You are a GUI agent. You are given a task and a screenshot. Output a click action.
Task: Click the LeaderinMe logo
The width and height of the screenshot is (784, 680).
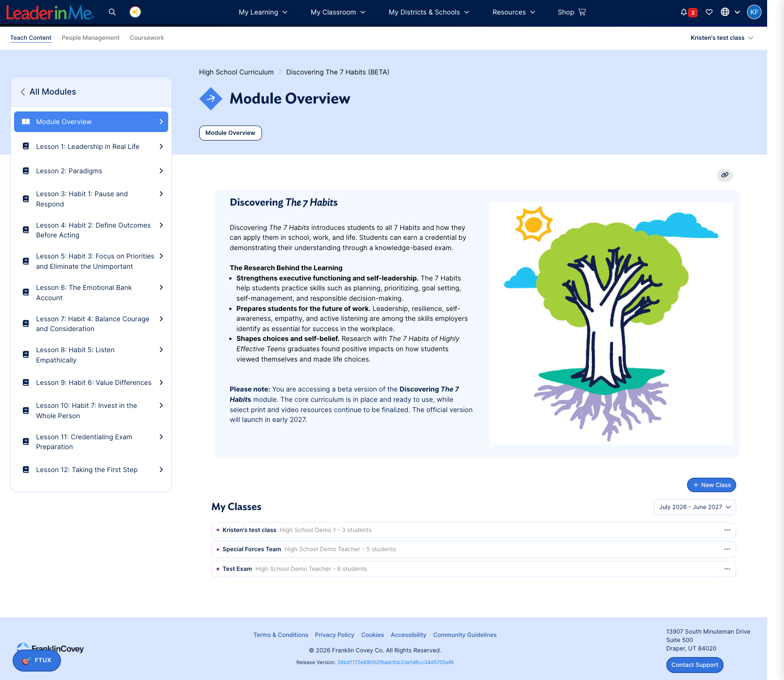50,12
